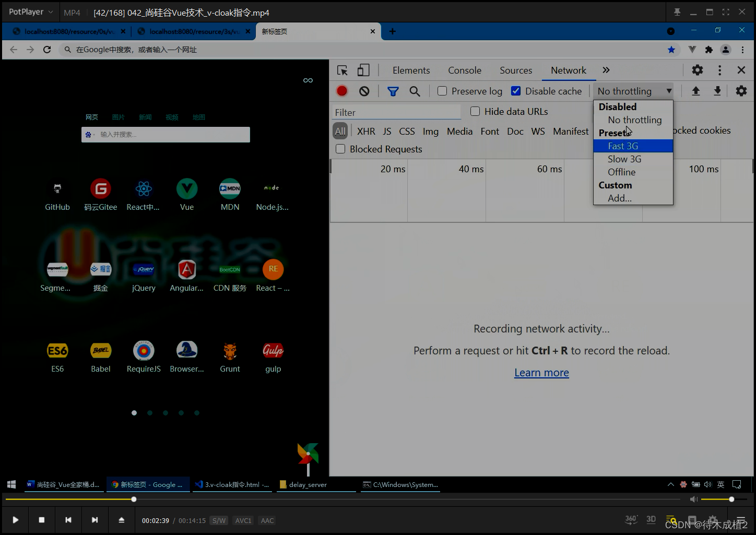
Task: Toggle Preserve log checkbox
Action: [442, 91]
